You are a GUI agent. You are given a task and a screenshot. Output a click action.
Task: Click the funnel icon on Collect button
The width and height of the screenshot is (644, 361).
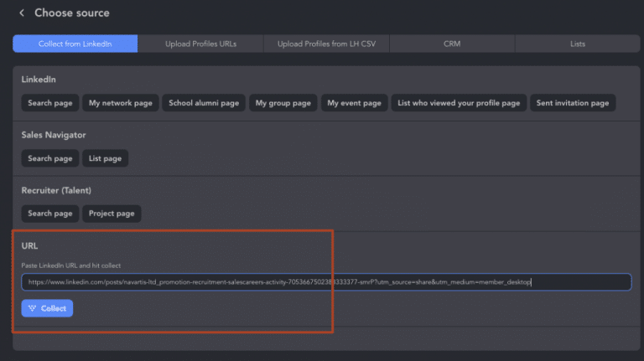(x=33, y=309)
